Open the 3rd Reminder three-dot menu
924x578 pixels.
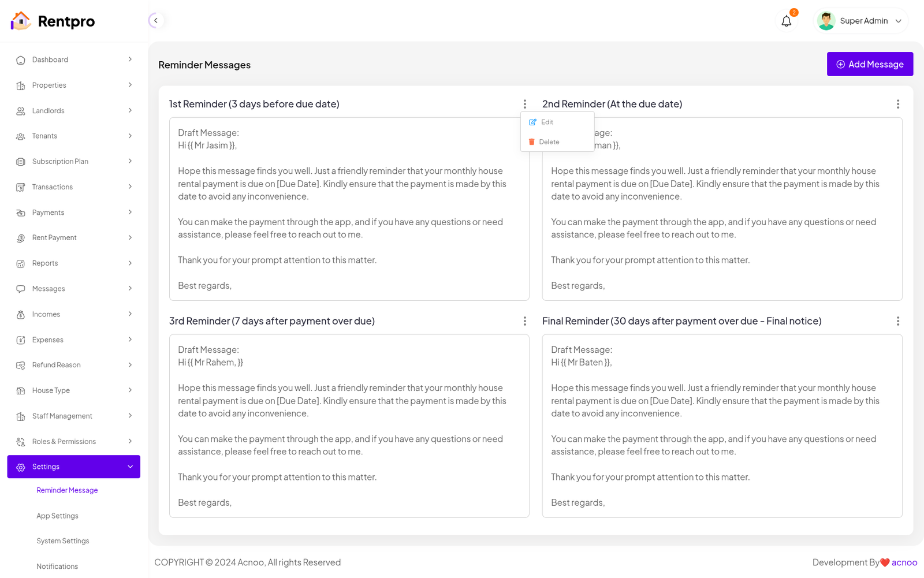coord(524,321)
